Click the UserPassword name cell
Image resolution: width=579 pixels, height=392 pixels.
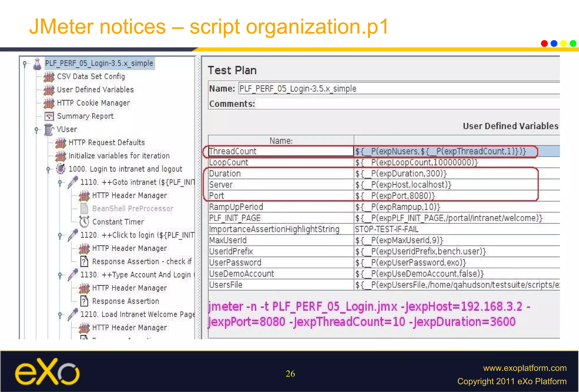click(x=281, y=262)
